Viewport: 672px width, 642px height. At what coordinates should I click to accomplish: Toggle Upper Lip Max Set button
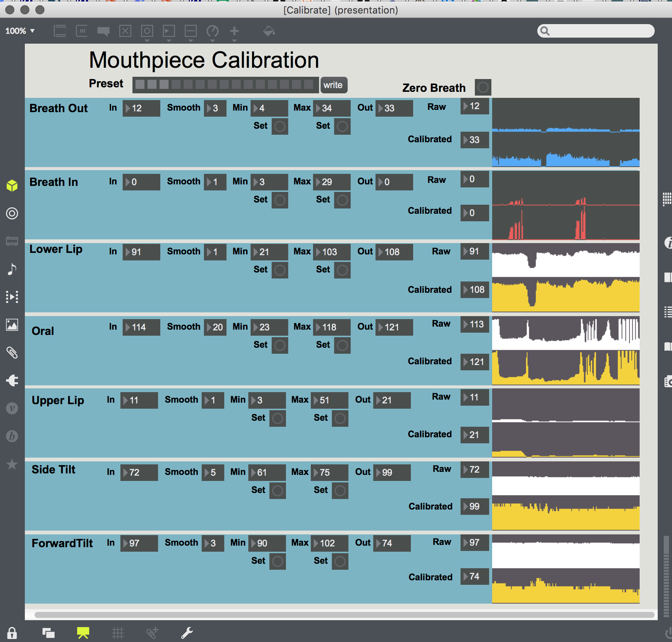(x=340, y=418)
